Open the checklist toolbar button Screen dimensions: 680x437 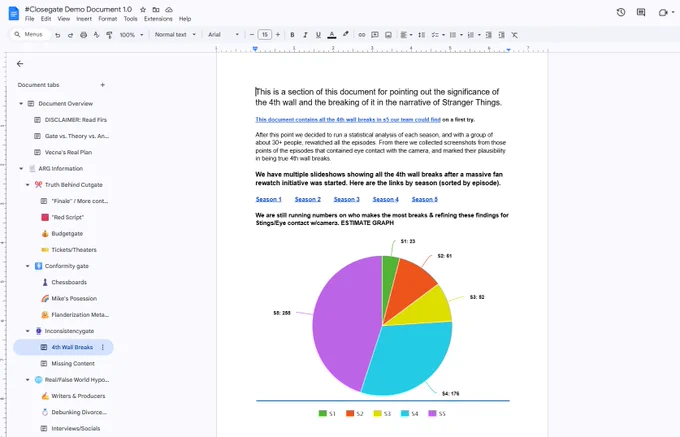pos(435,35)
